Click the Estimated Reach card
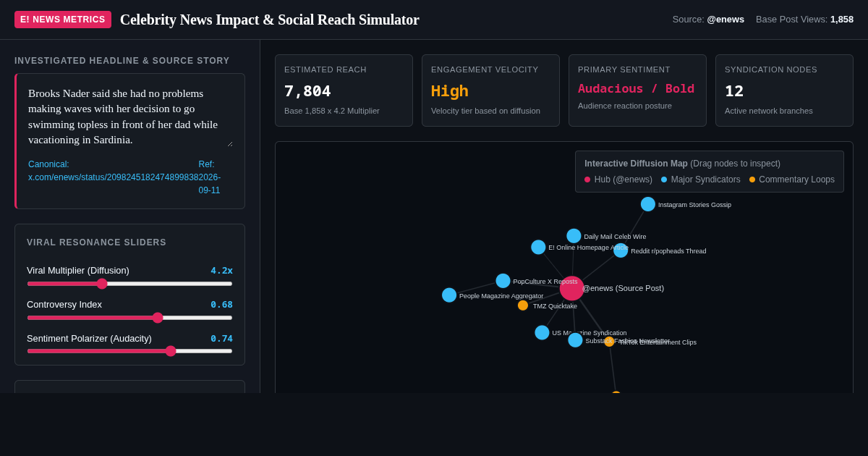 [344, 90]
